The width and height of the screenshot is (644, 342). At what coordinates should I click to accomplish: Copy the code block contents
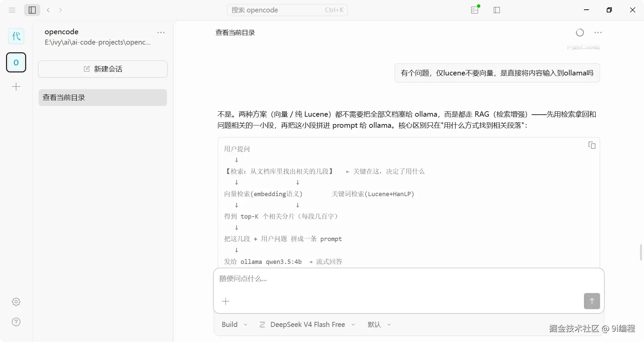(592, 145)
